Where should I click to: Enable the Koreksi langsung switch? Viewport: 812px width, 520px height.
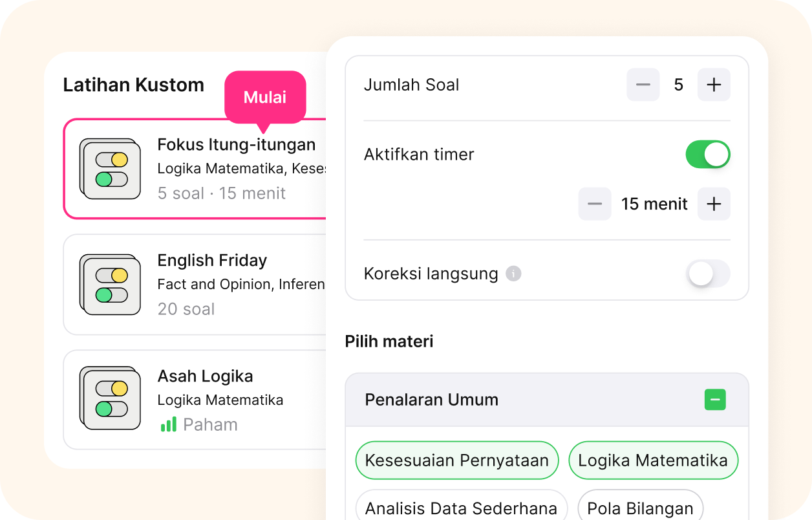pyautogui.click(x=707, y=274)
